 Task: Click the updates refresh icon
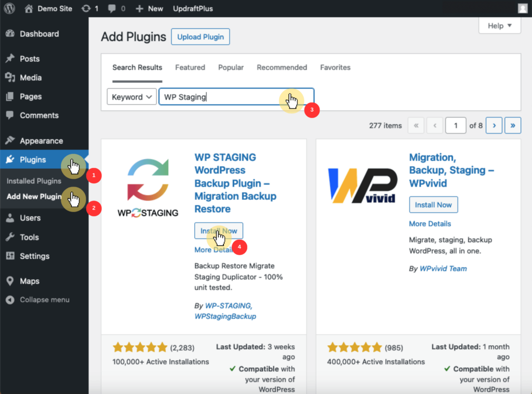click(x=86, y=8)
